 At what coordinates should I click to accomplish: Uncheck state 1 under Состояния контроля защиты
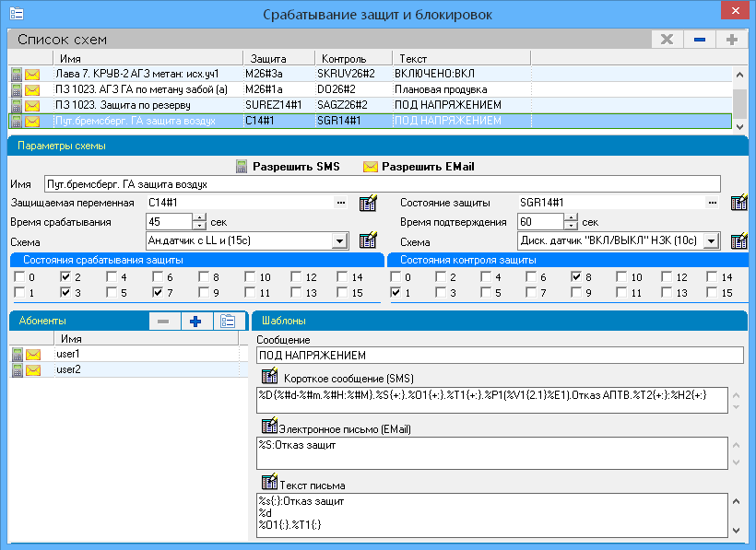(396, 292)
